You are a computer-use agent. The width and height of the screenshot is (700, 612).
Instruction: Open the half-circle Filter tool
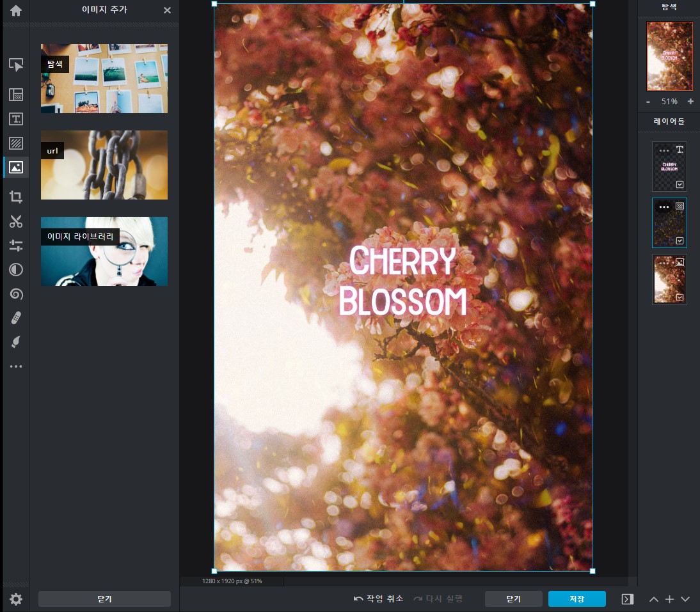coord(15,269)
